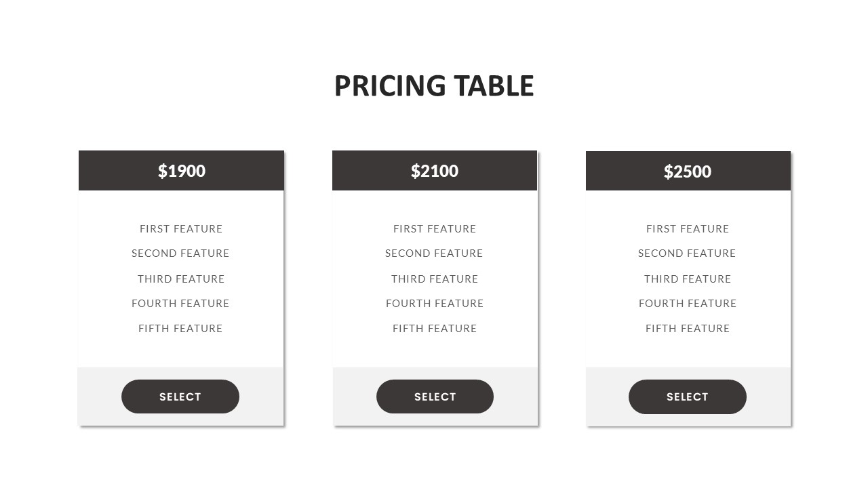Click THIRD FEATURE in the $1900 card
The image size is (868, 488).
(181, 279)
